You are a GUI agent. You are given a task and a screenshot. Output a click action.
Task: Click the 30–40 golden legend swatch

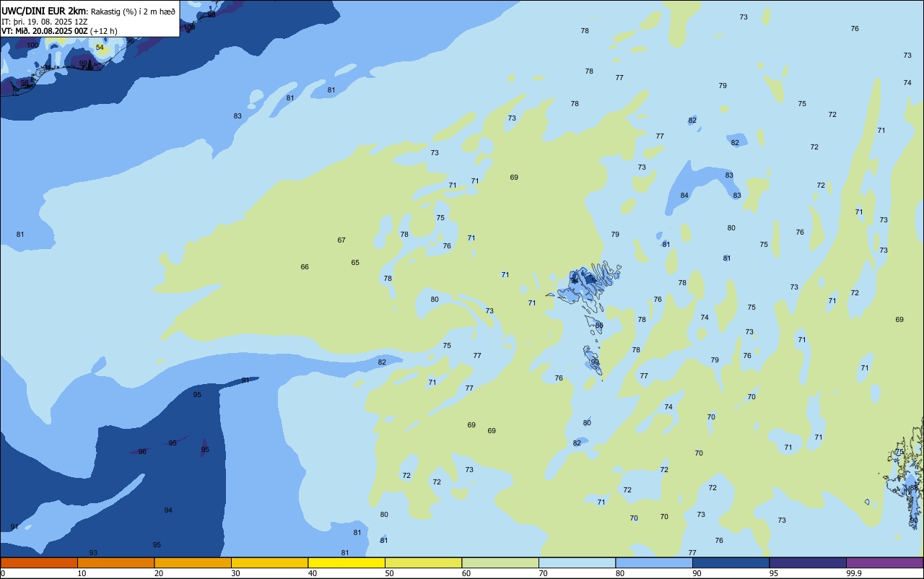(269, 562)
